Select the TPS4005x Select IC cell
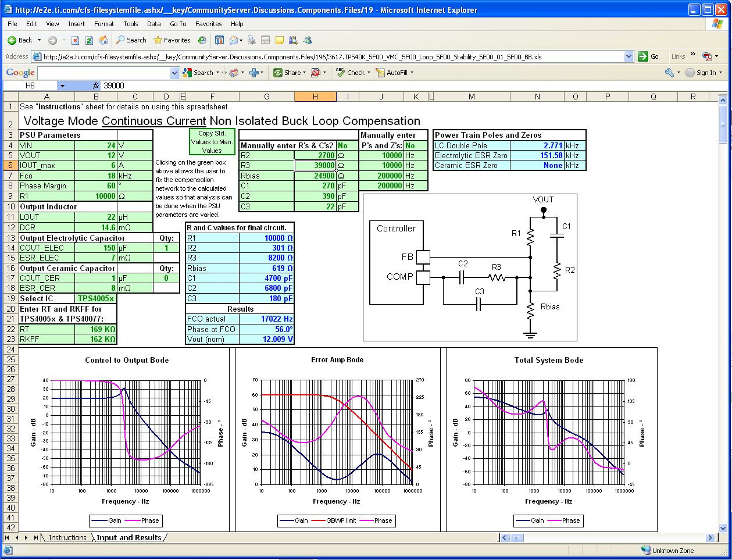This screenshot has height=560, width=732. coord(96,298)
